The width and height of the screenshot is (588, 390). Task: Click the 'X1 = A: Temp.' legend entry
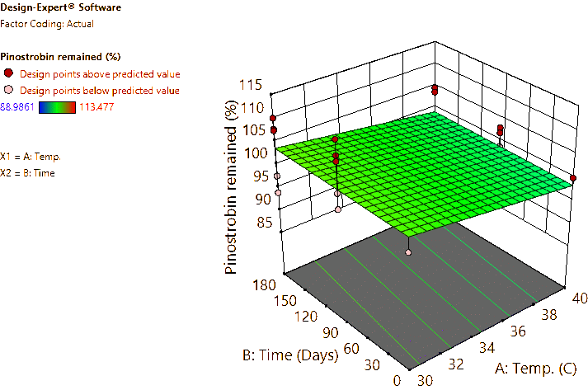[x=31, y=155]
